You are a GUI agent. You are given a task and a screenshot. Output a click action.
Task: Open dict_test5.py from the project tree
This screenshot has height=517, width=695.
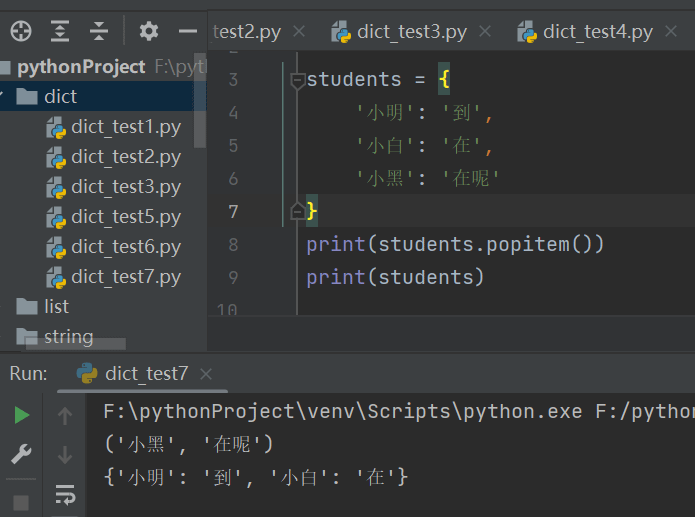(x=125, y=216)
